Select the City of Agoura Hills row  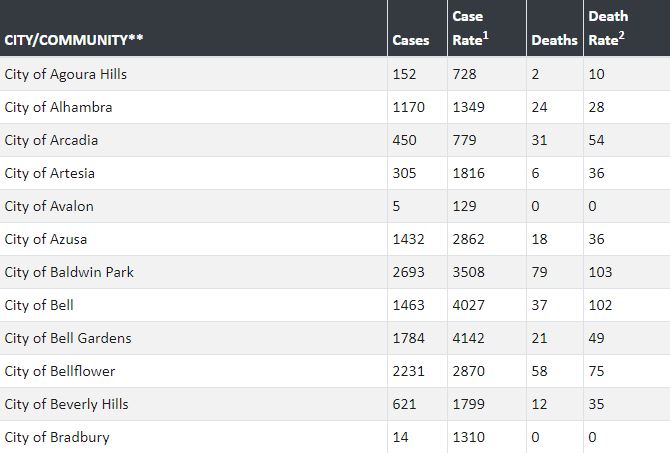coord(66,74)
